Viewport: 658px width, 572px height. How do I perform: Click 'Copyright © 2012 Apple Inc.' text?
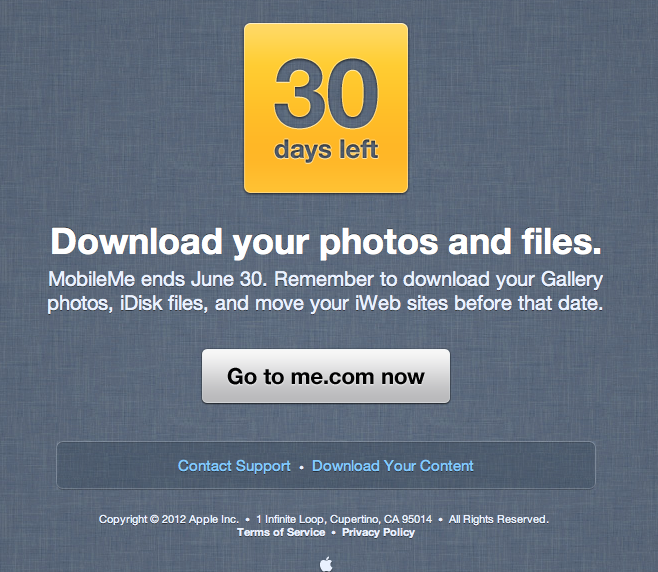coord(169,520)
